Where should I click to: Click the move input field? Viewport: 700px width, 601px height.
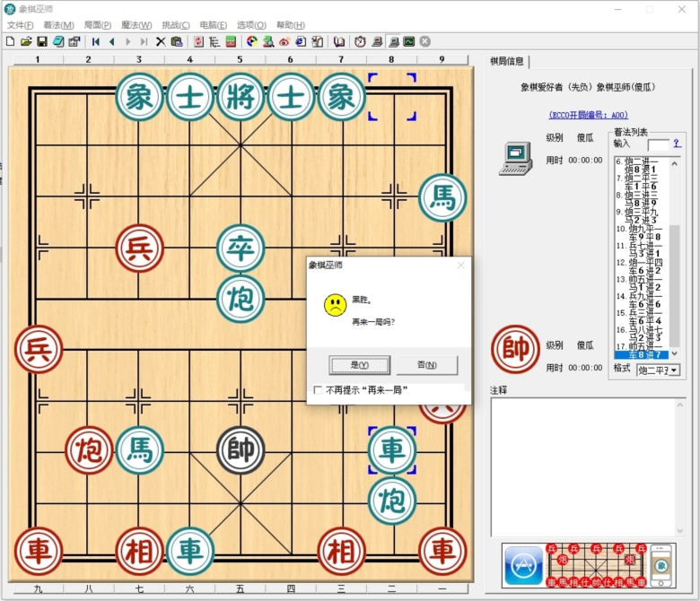pyautogui.click(x=658, y=144)
